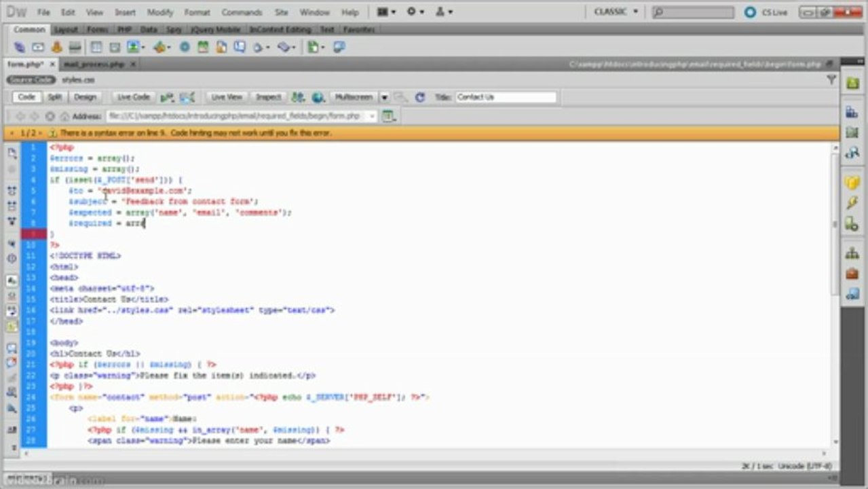This screenshot has width=868, height=489.
Task: Toggle Word Wrap in the Coding toolbar
Action: (12, 310)
